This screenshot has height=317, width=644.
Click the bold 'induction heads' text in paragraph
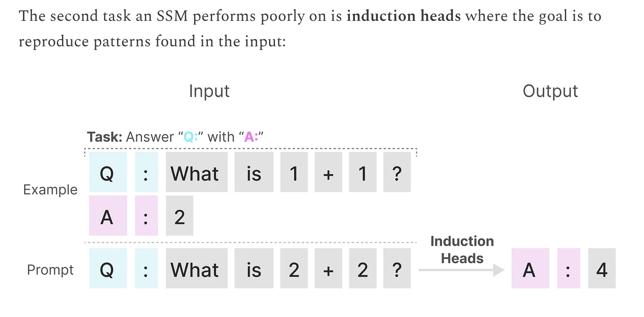pos(404,16)
